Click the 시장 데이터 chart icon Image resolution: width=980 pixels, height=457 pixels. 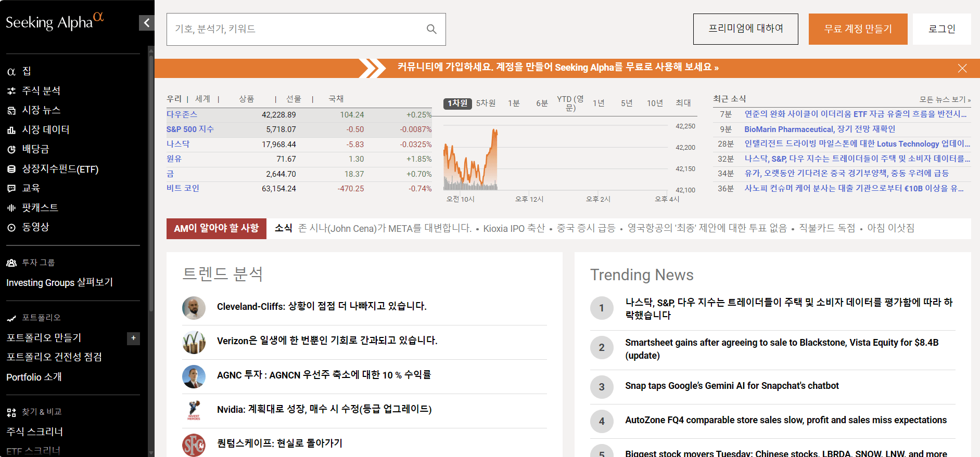[x=11, y=130]
